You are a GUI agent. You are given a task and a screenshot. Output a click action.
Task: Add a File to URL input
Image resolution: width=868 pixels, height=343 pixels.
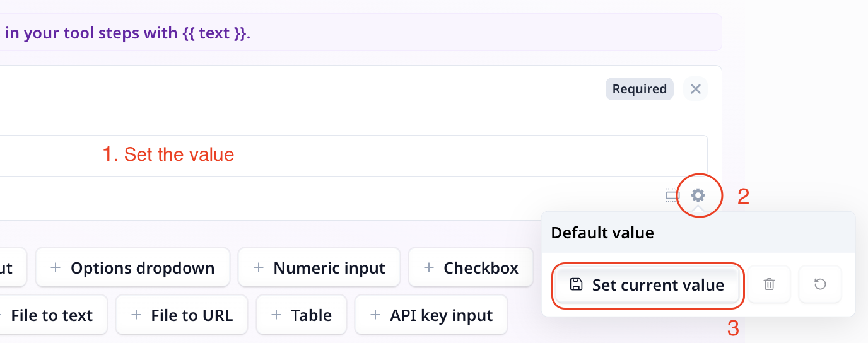pos(182,315)
